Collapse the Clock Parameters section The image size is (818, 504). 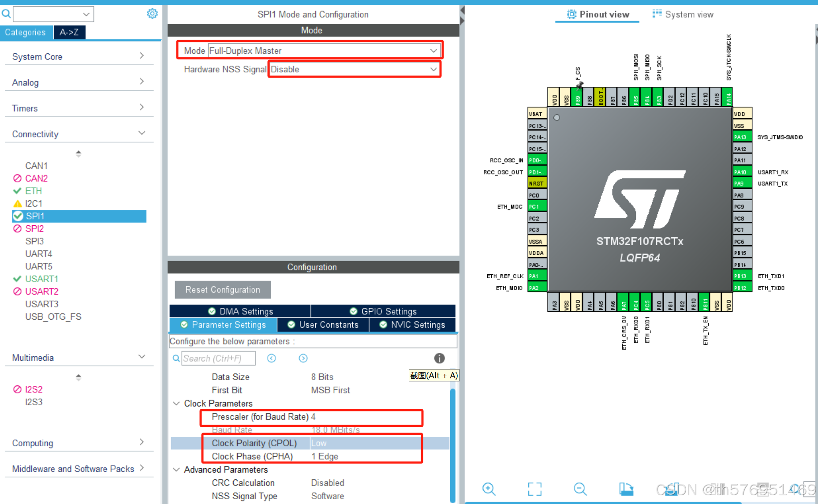click(x=176, y=403)
